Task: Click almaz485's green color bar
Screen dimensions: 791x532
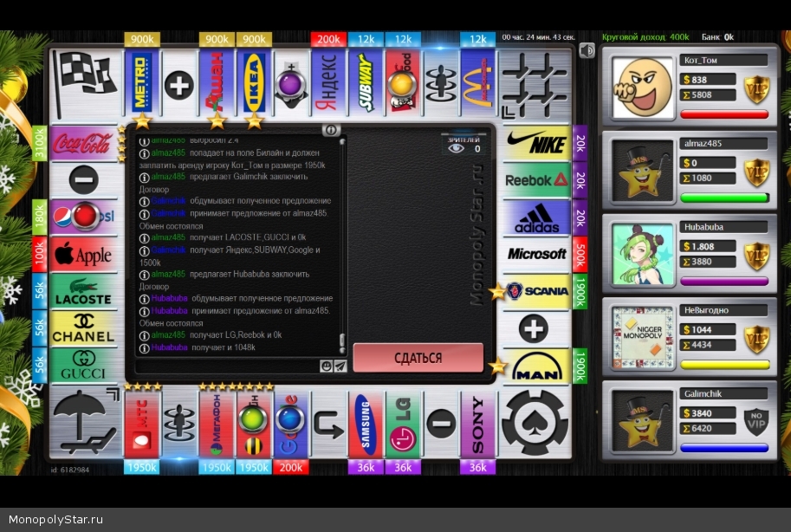Action: pyautogui.click(x=724, y=198)
